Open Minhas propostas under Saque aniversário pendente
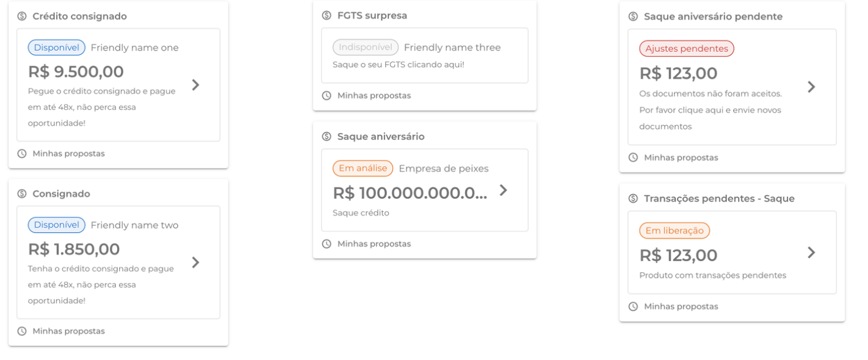The height and width of the screenshot is (360, 868). tap(681, 157)
